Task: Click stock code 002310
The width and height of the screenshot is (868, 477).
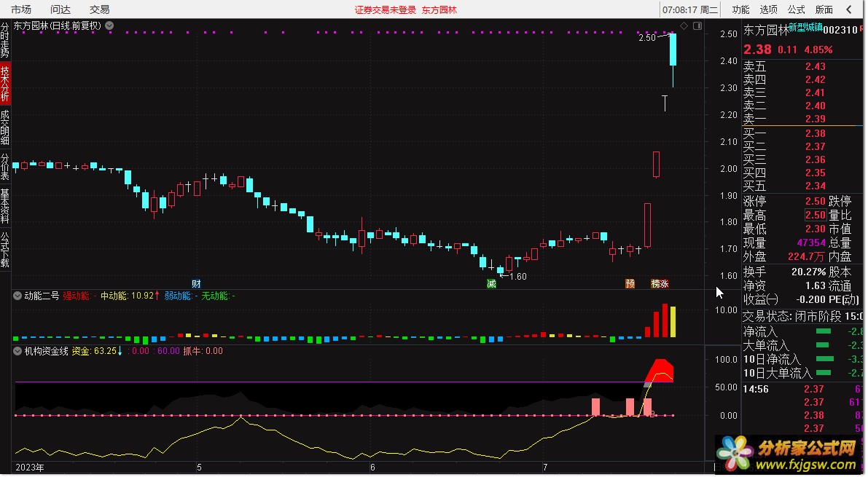Action: click(x=840, y=30)
